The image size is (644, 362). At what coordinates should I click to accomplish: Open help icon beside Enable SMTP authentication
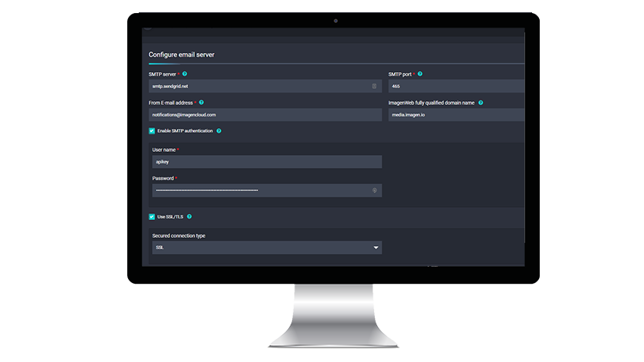(219, 130)
